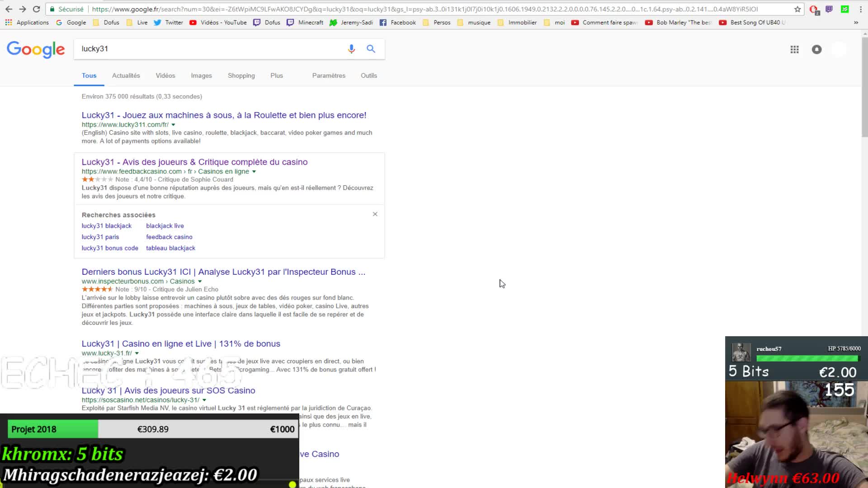Open the Persos bookmarks folder
Image resolution: width=868 pixels, height=488 pixels.
(x=436, y=23)
